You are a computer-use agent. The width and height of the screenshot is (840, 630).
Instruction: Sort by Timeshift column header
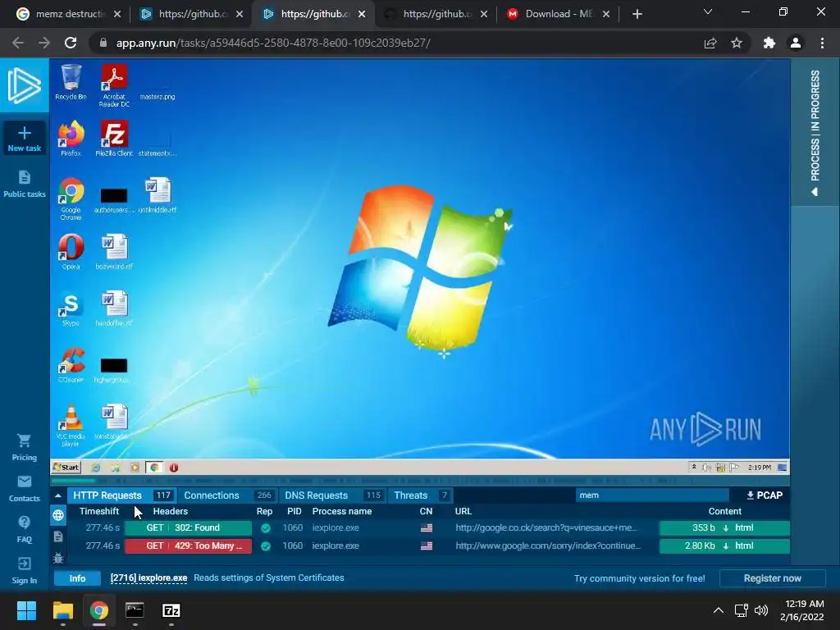(99, 511)
